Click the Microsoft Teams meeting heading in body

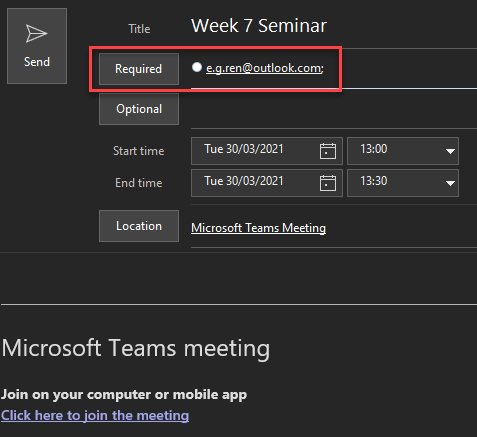pos(136,348)
